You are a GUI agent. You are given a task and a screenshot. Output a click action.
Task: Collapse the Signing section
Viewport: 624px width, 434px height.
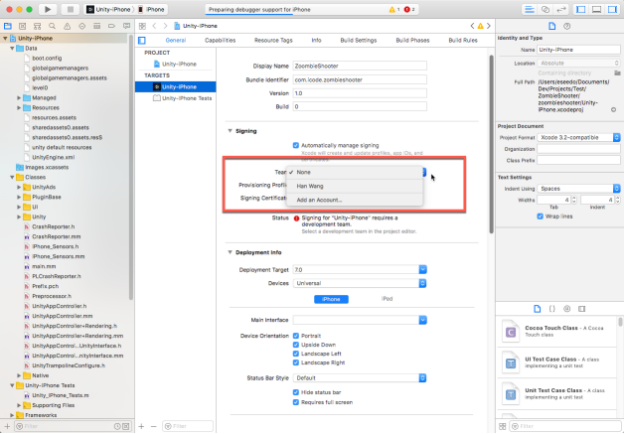pyautogui.click(x=230, y=131)
